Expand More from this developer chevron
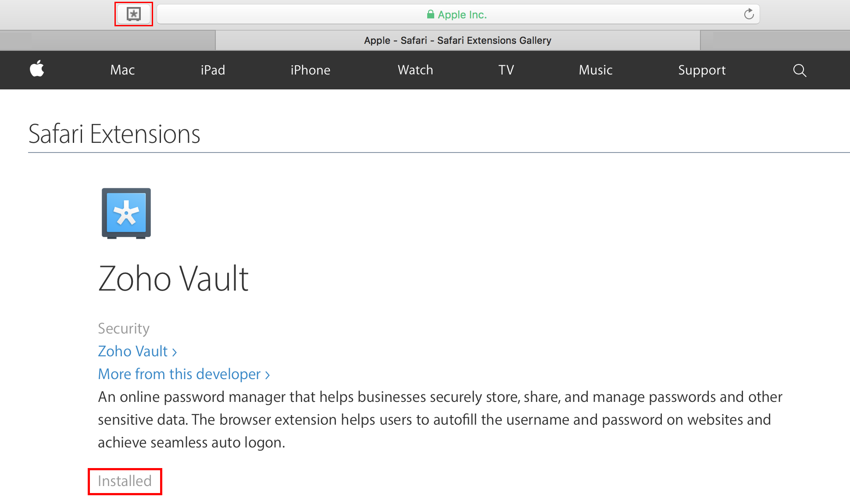Viewport: 850px width, 504px height. [x=268, y=375]
